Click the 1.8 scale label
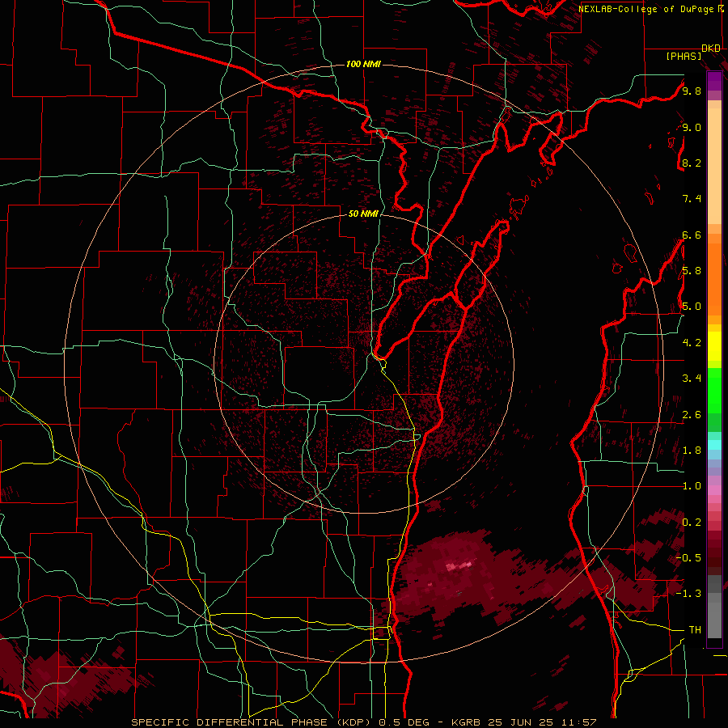This screenshot has width=728, height=728. coord(692,451)
